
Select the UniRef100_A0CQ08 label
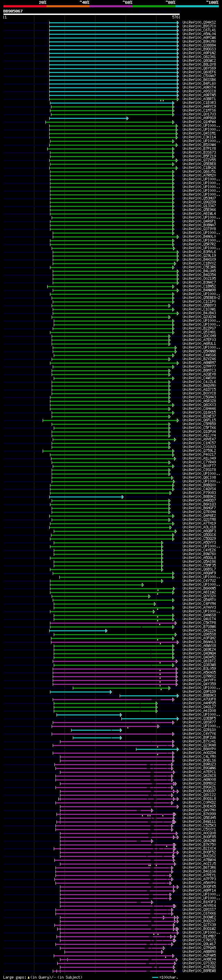coord(199,833)
